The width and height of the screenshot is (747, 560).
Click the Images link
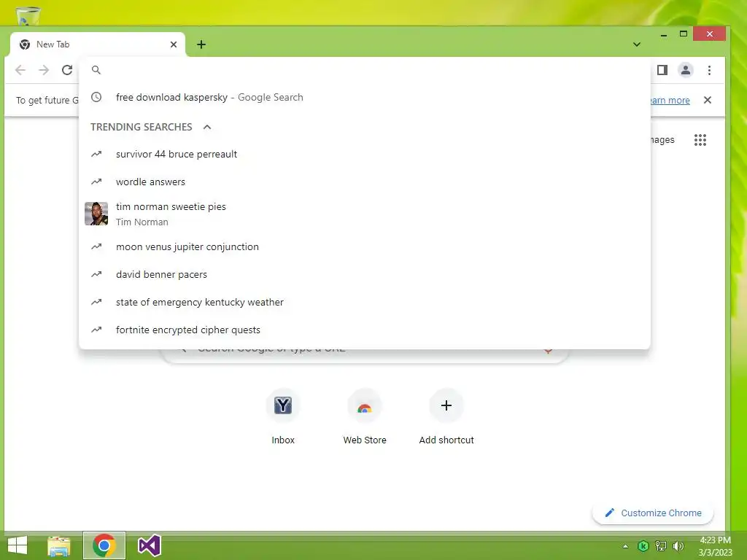point(662,139)
